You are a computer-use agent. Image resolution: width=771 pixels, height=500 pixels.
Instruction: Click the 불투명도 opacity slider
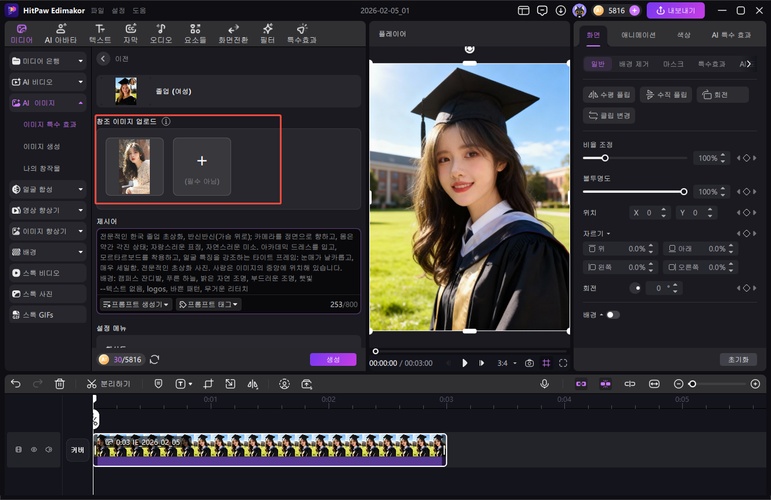coord(634,191)
